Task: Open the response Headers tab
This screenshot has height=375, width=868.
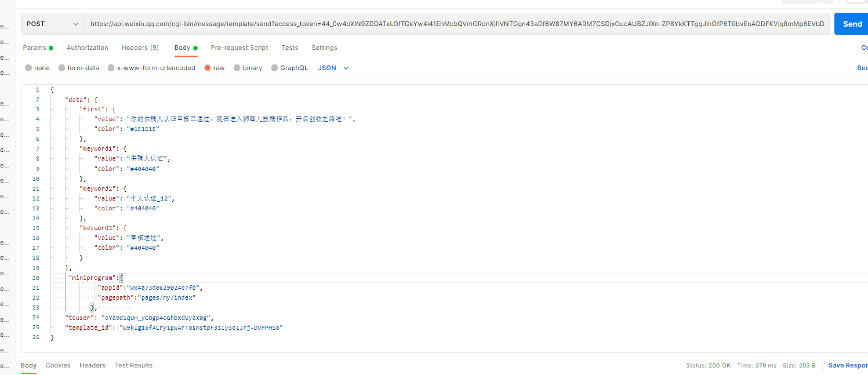Action: tap(93, 365)
